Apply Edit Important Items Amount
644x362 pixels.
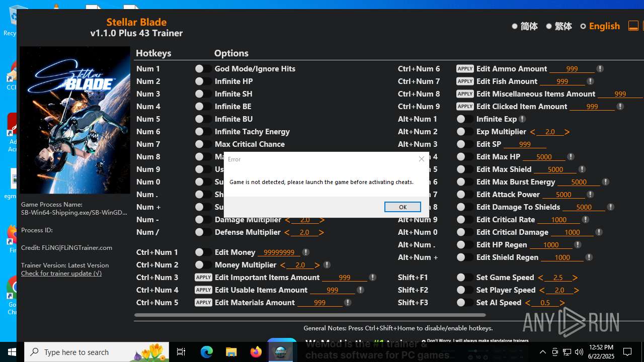203,278
